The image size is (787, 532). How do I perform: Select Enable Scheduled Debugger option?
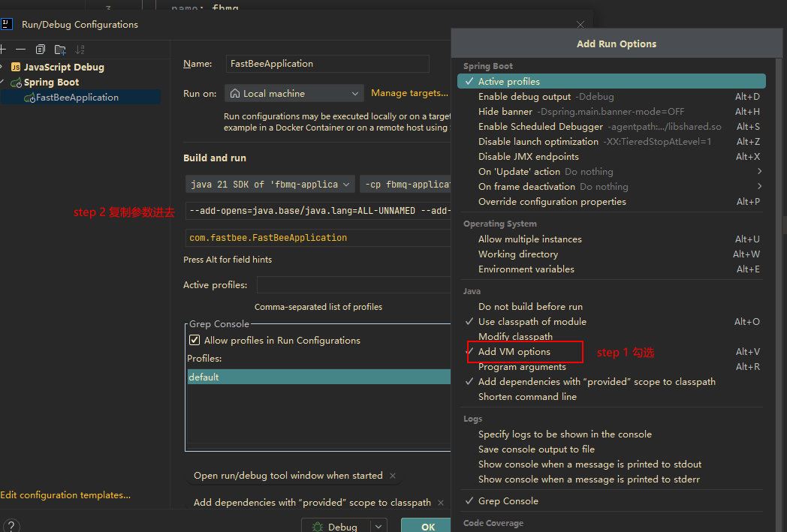pyautogui.click(x=611, y=126)
